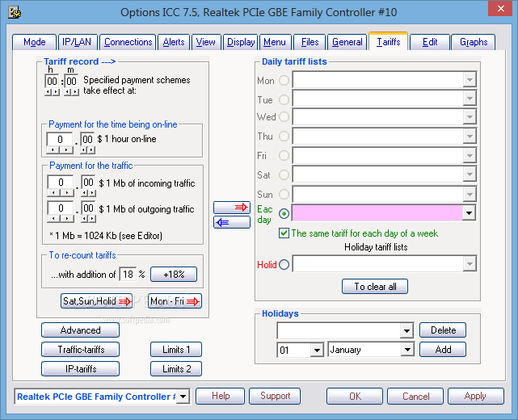Open Limits 2 settings

click(x=176, y=369)
